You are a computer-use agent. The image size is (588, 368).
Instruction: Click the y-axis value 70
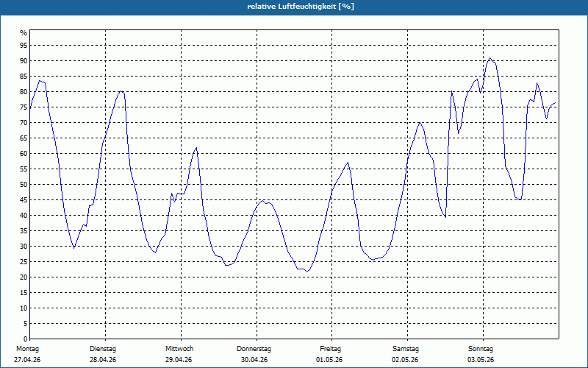[x=24, y=123]
